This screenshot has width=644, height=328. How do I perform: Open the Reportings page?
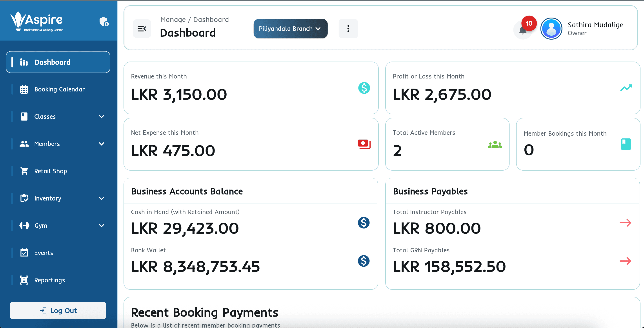tap(49, 280)
